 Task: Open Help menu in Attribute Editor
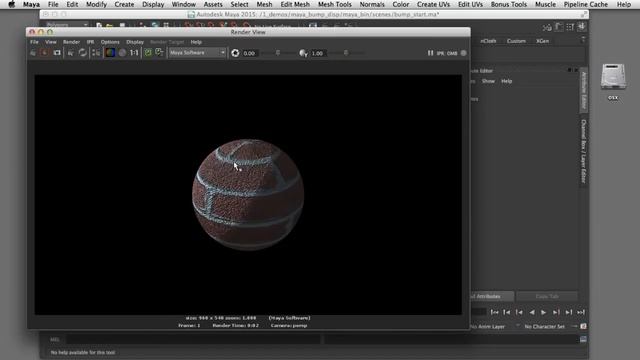(x=507, y=81)
